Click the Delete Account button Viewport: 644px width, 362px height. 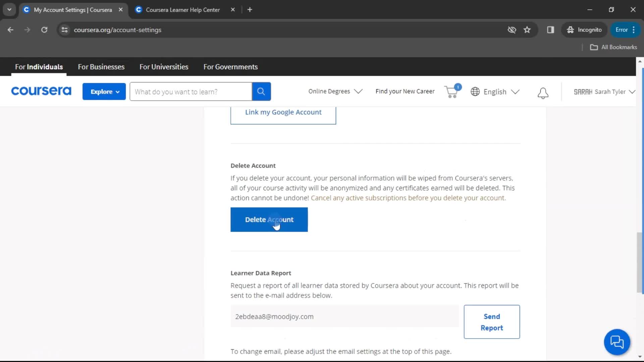coord(269,220)
